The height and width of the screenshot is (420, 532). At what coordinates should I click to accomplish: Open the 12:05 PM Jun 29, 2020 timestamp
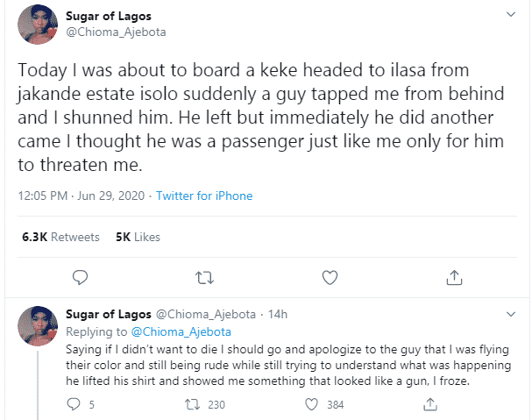tap(82, 196)
